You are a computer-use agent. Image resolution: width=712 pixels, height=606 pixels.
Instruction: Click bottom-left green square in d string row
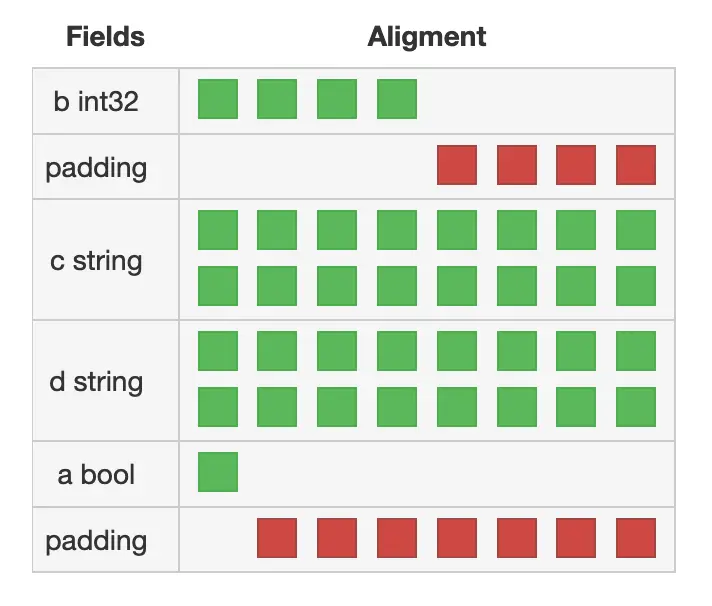click(x=218, y=407)
